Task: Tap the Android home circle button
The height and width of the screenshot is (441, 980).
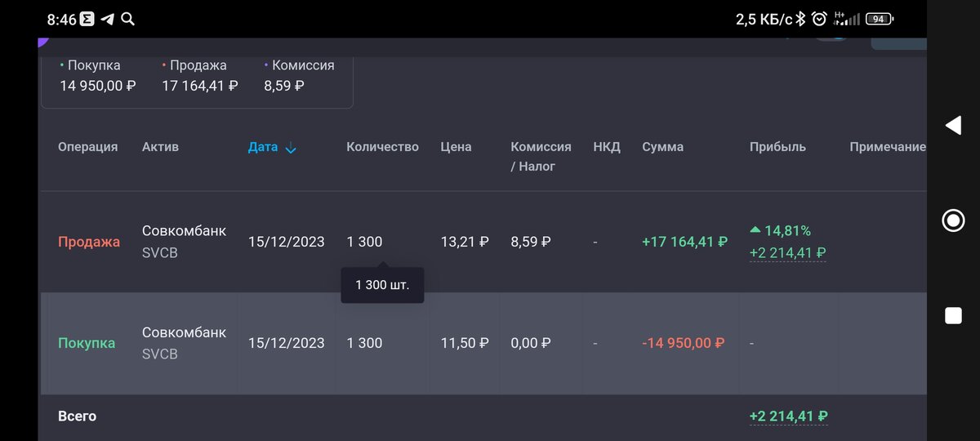Action: (x=953, y=220)
